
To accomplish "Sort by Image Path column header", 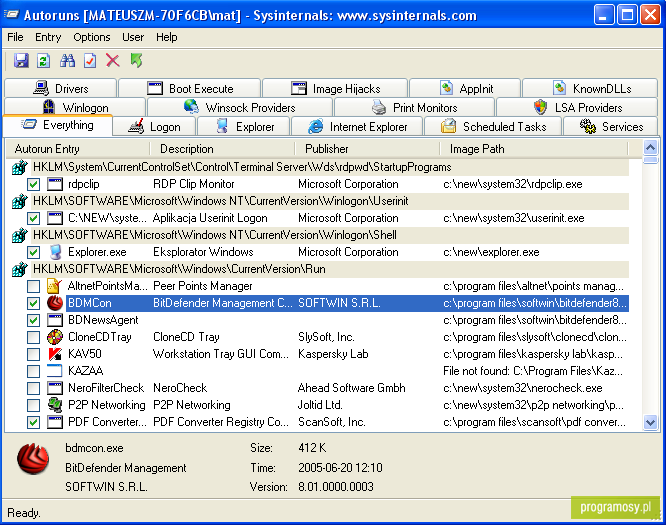I will [533, 149].
